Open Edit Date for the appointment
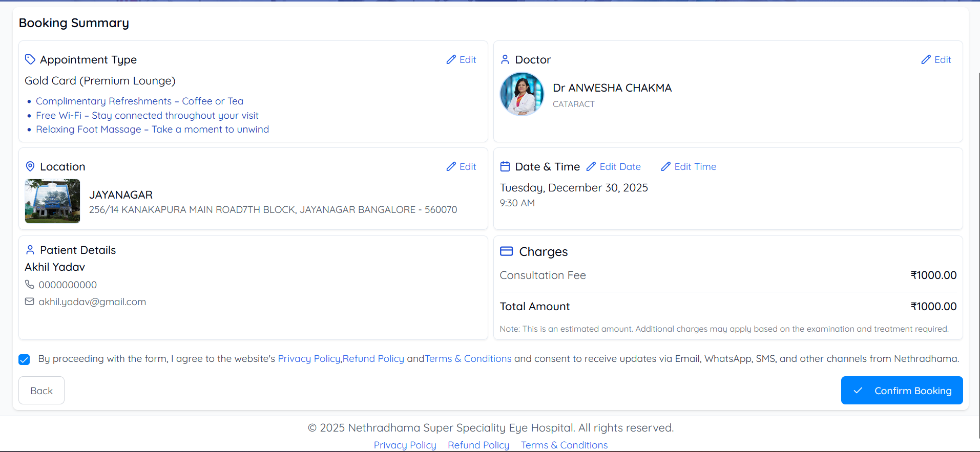Viewport: 980px width, 452px height. tap(614, 167)
